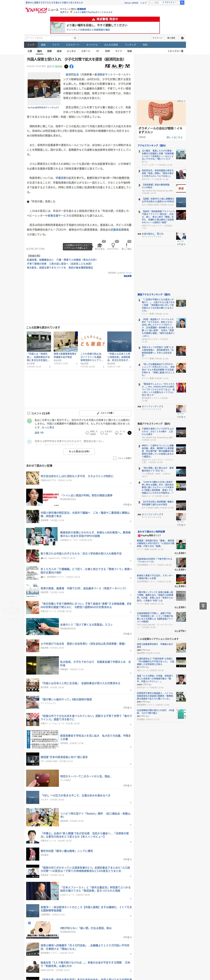
Task: Open the ライブ tab in main navigation
Action: (56, 45)
